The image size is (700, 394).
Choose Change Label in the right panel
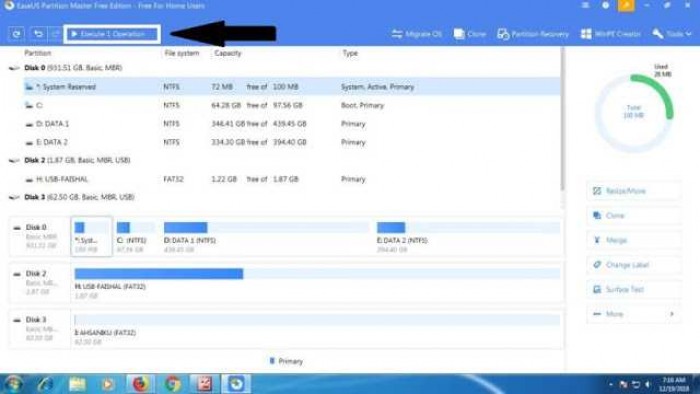634,265
